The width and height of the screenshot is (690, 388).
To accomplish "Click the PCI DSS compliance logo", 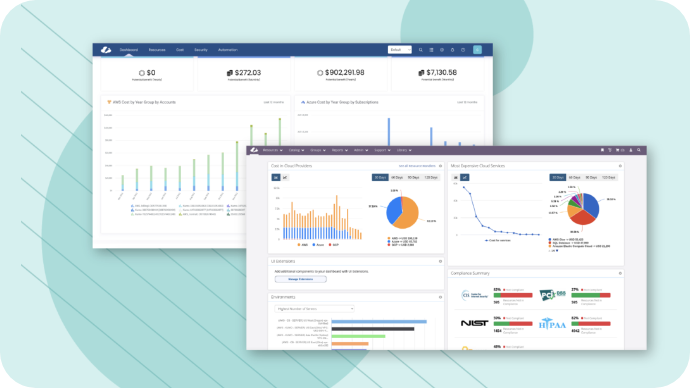I will (x=552, y=294).
